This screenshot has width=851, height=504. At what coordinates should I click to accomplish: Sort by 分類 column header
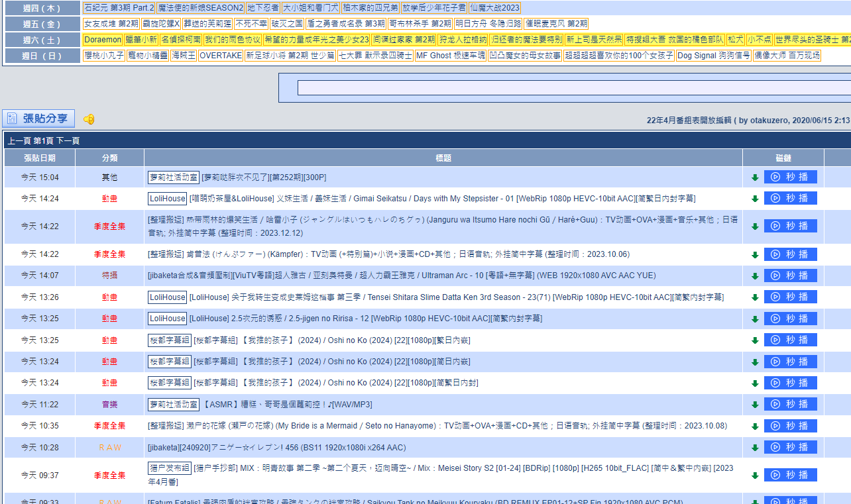[109, 158]
